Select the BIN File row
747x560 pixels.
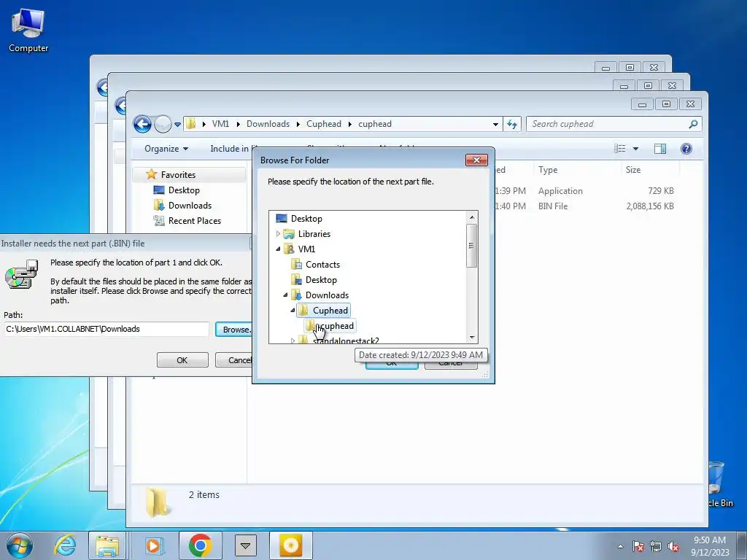click(x=584, y=206)
